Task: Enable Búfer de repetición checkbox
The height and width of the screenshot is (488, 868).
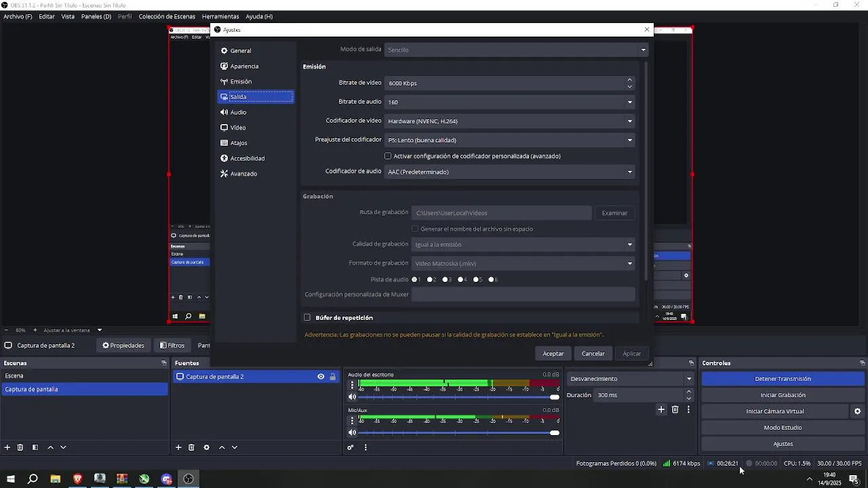Action: (x=307, y=317)
